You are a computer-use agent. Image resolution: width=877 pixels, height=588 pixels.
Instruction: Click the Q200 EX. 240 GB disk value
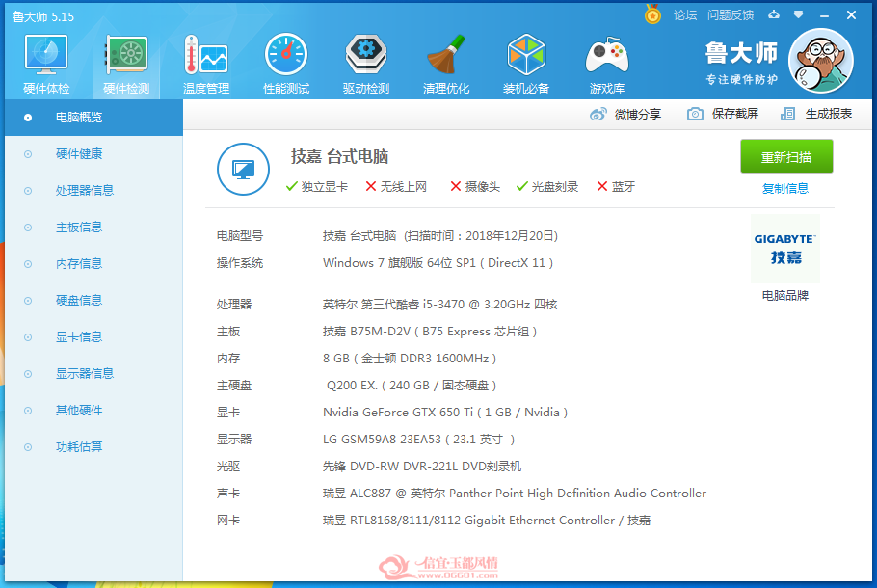[412, 386]
